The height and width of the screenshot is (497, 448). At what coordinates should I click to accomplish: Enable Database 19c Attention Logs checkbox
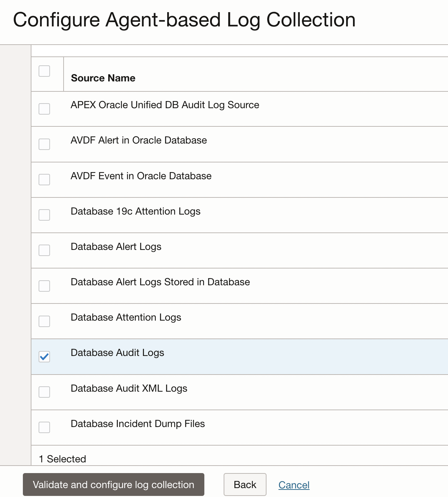pos(44,215)
